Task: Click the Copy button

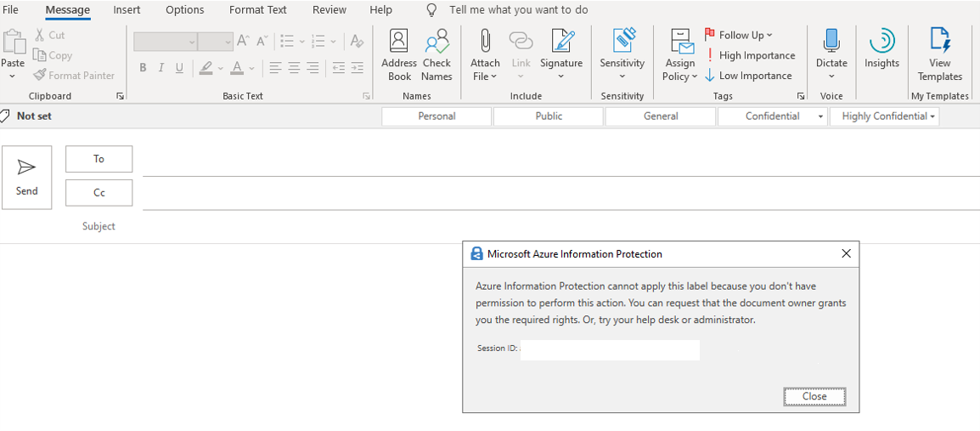Action: 53,55
